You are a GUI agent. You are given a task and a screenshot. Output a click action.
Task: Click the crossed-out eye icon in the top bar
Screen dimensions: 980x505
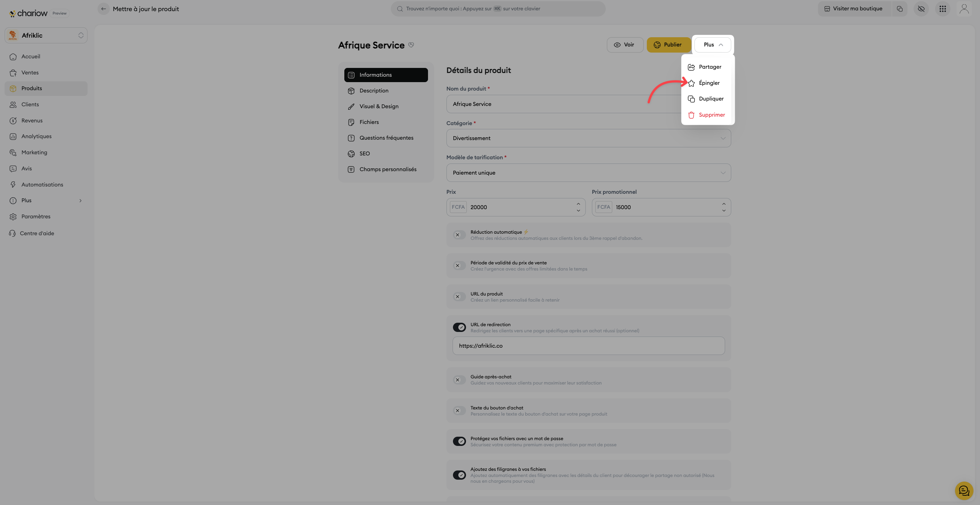click(x=921, y=9)
